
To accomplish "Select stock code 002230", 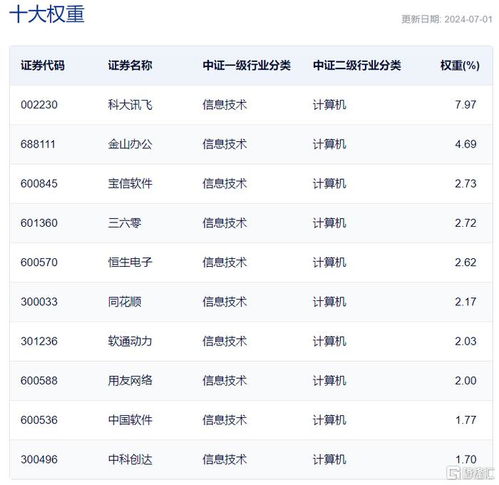I will (39, 105).
